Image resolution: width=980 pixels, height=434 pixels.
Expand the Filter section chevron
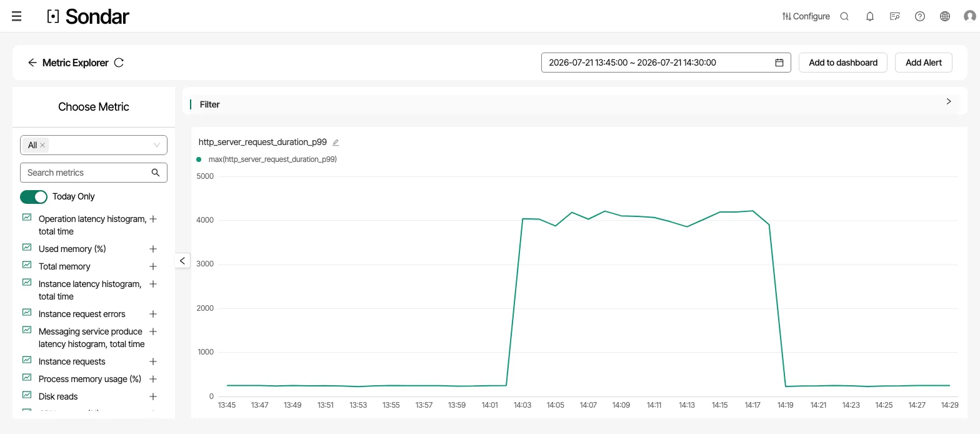pos(949,101)
